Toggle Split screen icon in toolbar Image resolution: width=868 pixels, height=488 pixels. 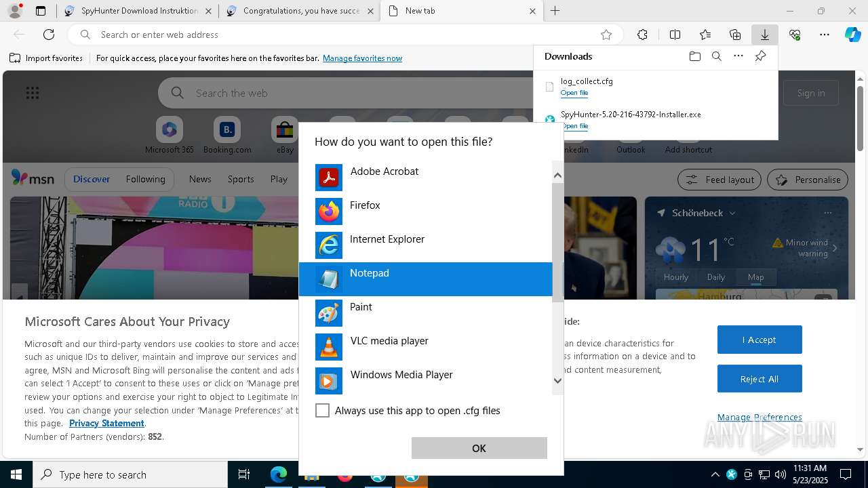coord(675,35)
